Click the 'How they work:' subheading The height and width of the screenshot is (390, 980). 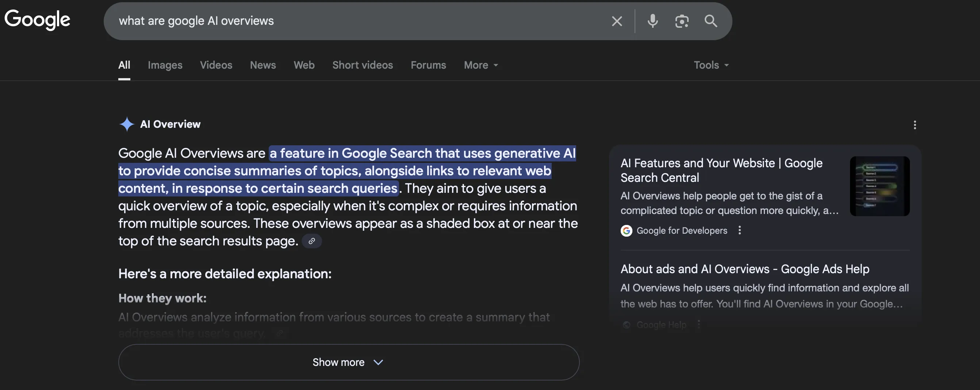coord(162,298)
